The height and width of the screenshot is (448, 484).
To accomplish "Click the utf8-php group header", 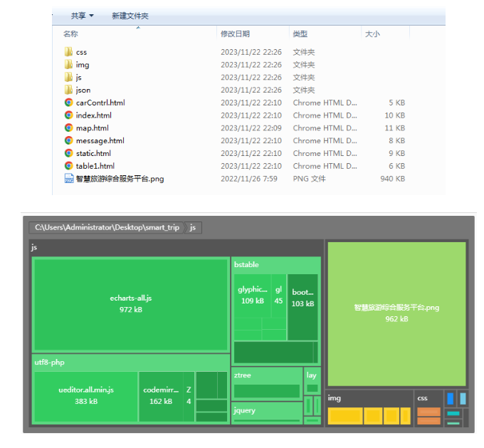I will click(49, 362).
